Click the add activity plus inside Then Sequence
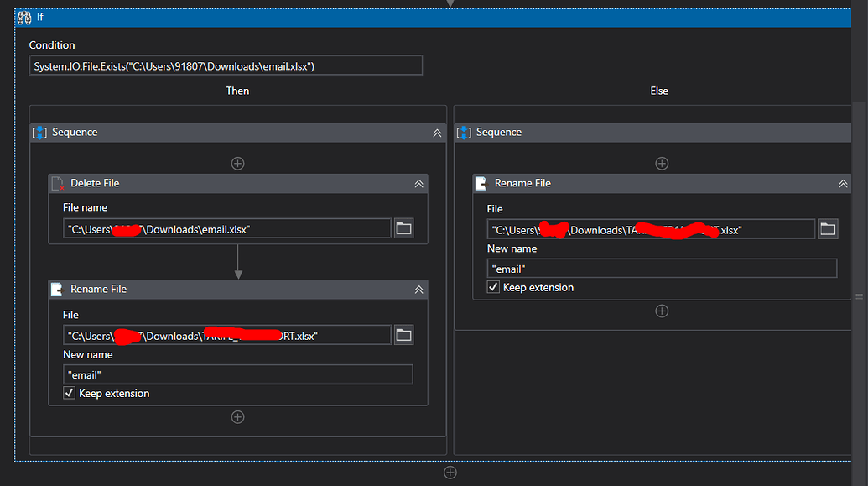The height and width of the screenshot is (486, 868). pos(237,163)
